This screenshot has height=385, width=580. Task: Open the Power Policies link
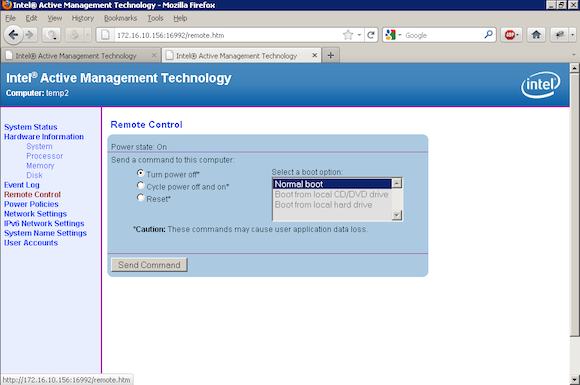click(31, 204)
